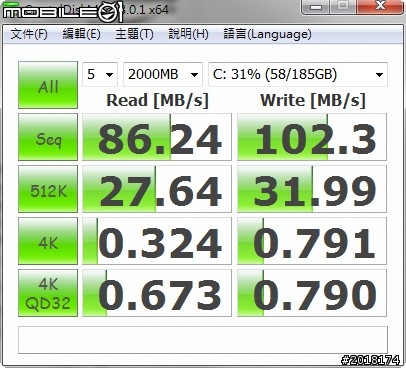The image size is (406, 368).
Task: Click the Write [MB/s] column header
Action: coord(313,100)
